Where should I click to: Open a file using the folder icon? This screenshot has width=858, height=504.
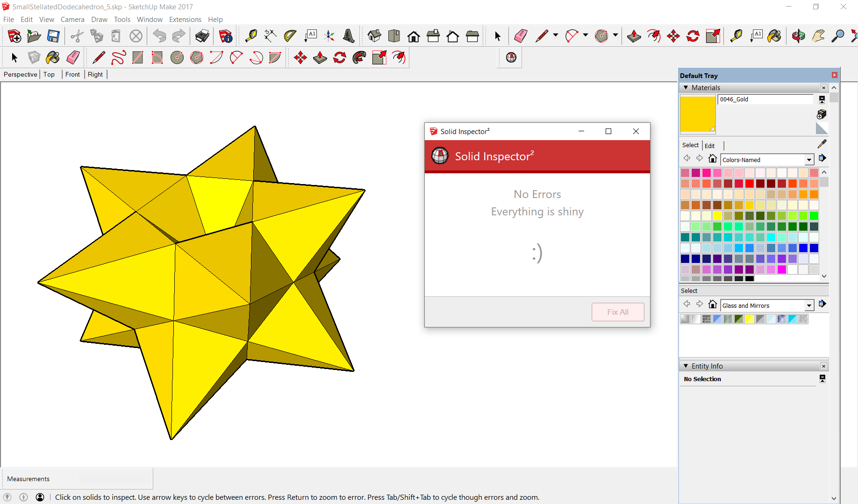point(34,36)
